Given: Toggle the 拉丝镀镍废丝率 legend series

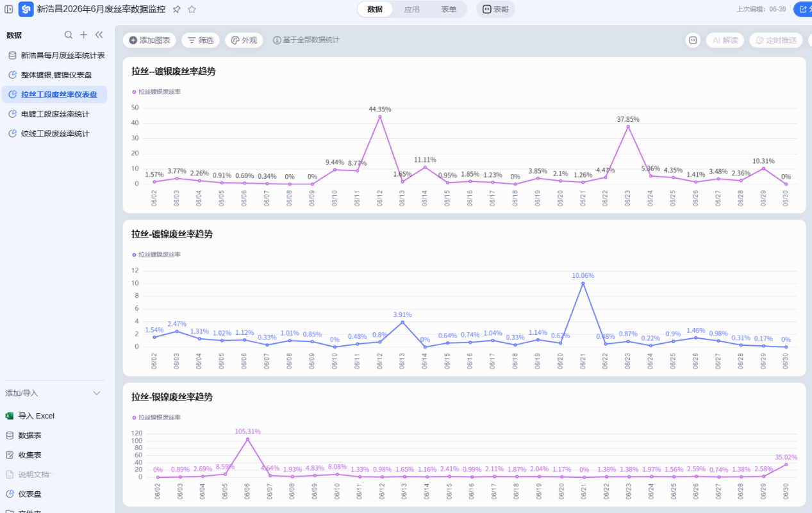Looking at the screenshot, I should [x=156, y=254].
